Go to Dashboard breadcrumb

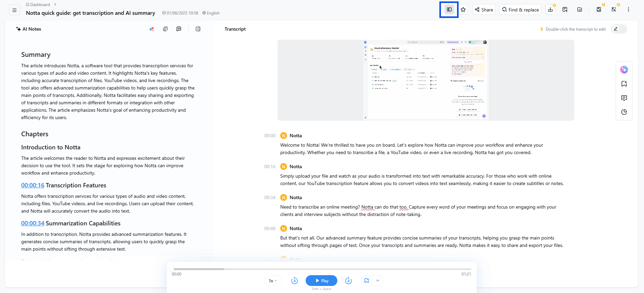coord(38,5)
